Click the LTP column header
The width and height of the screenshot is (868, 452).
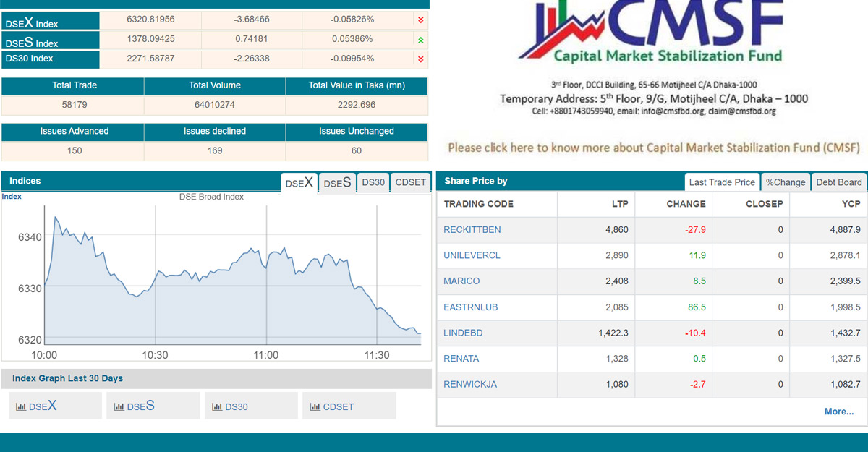[x=620, y=204]
